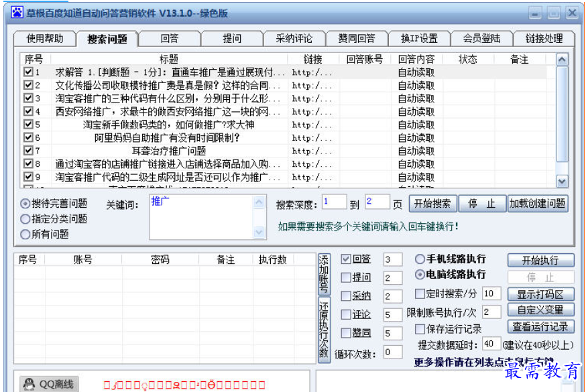Enable the 赞同 task checkbox
The width and height of the screenshot is (586, 392).
(x=346, y=332)
